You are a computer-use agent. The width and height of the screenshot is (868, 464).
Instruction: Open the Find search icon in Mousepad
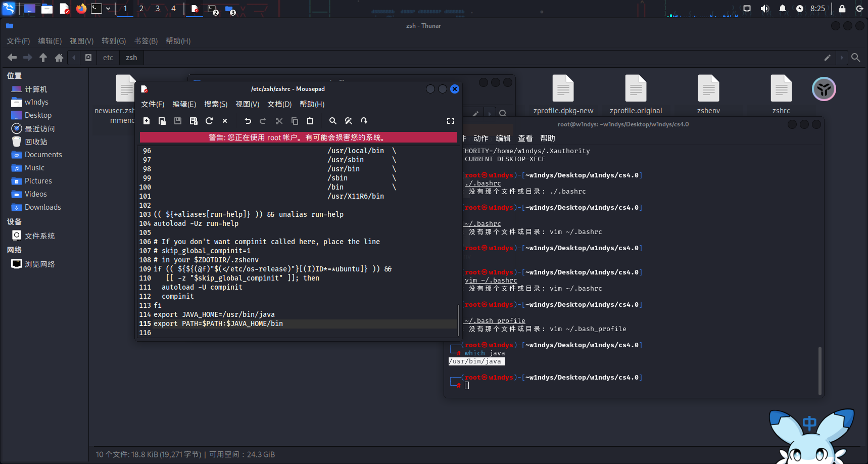point(332,121)
